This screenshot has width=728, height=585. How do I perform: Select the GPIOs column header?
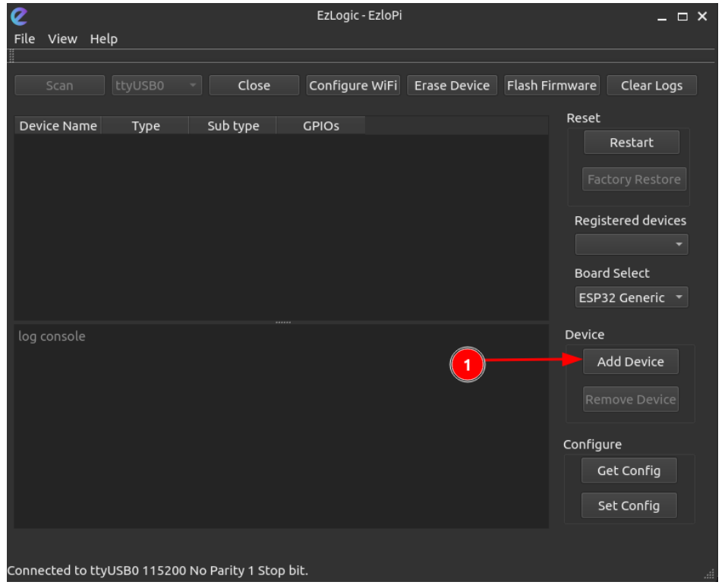point(321,126)
